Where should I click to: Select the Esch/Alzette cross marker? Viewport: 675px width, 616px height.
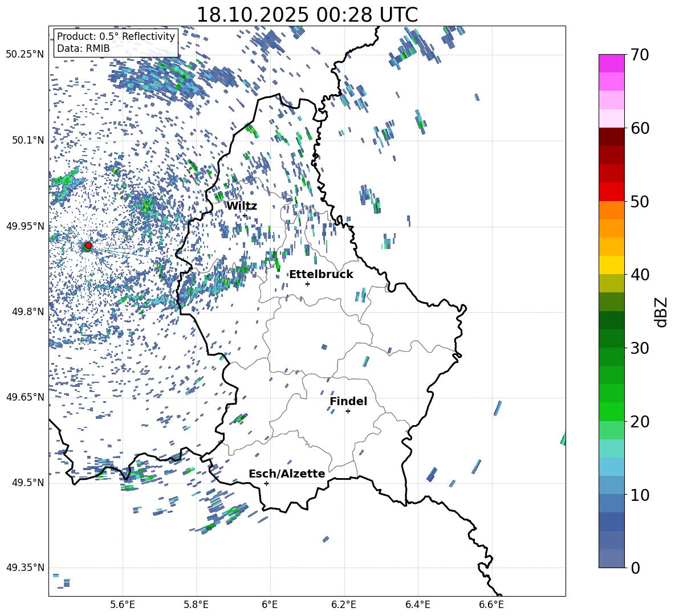click(x=266, y=483)
